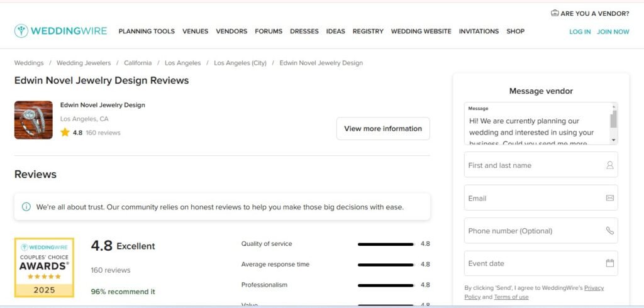
Task: Click the Reviews section heading
Action: (x=35, y=174)
